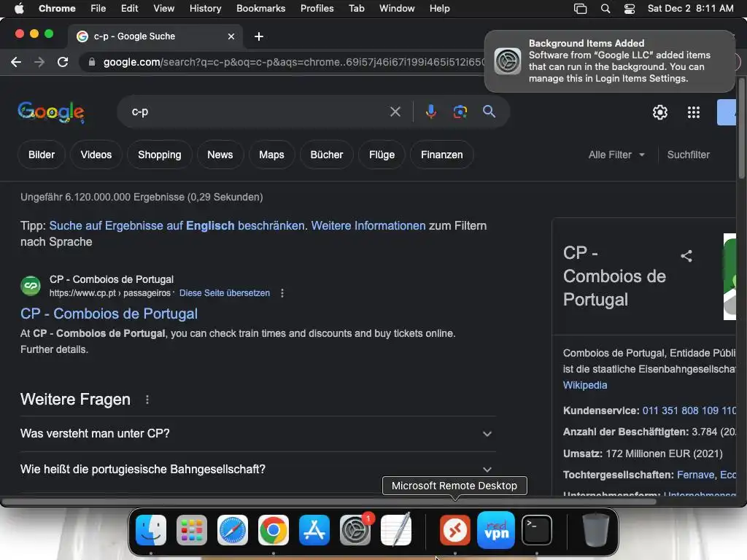Viewport: 747px width, 560px height.
Task: Click the Google search input field
Action: (258, 112)
